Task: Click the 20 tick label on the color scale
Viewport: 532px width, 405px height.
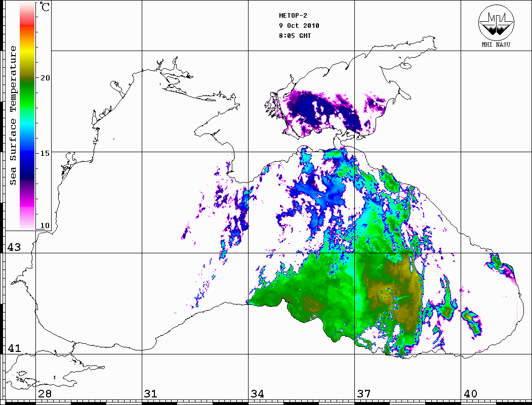Action: 46,78
